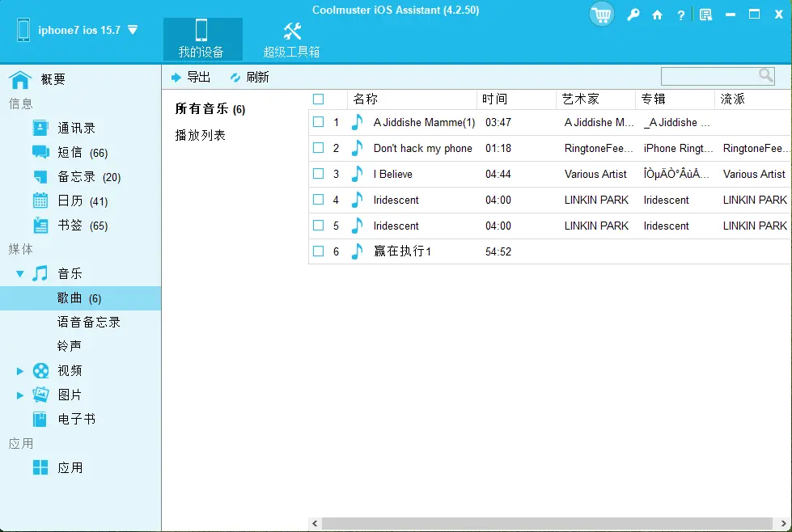The height and width of the screenshot is (532, 792).
Task: Click the horizontal scrollbar at the bottom
Action: [x=547, y=524]
